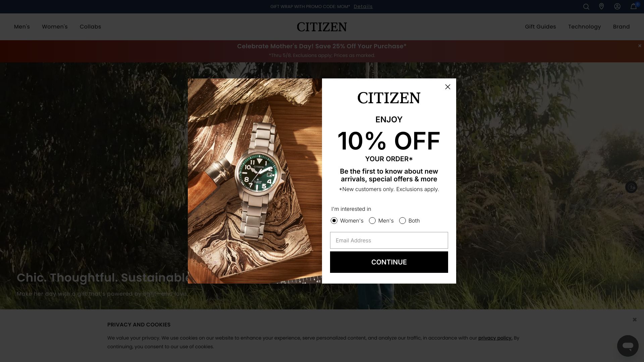The height and width of the screenshot is (362, 644).
Task: Open the chat bubble widget
Action: point(628,346)
